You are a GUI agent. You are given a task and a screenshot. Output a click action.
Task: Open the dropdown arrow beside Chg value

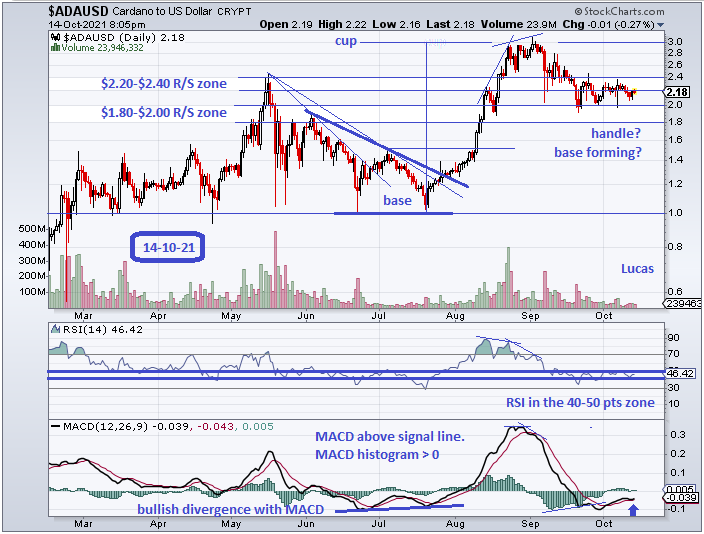660,25
